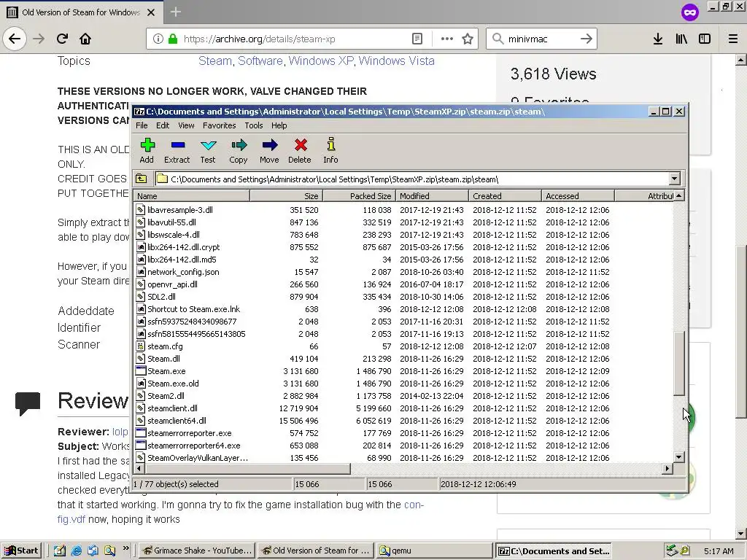The width and height of the screenshot is (747, 560).
Task: Open the Windows Vista topic link
Action: tap(396, 61)
